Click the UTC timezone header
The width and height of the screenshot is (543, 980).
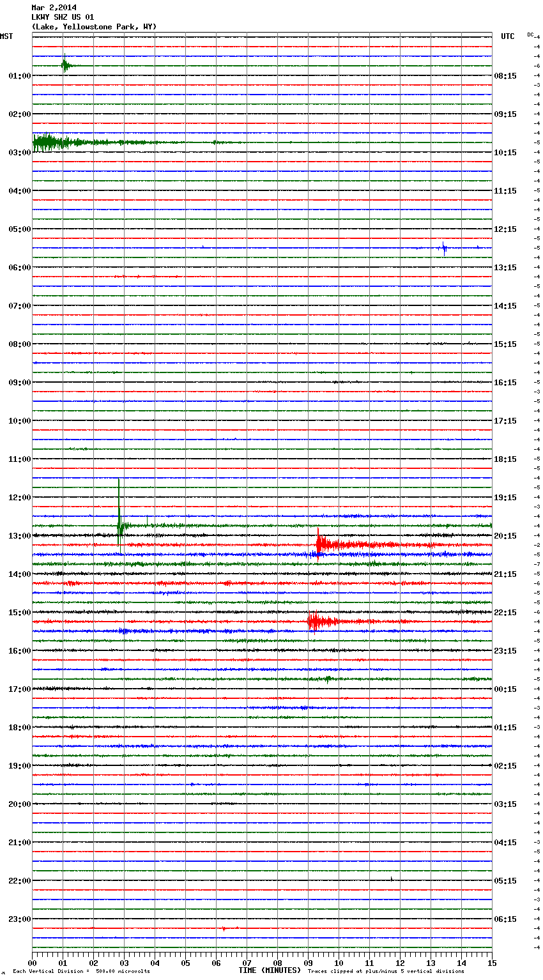[x=507, y=36]
